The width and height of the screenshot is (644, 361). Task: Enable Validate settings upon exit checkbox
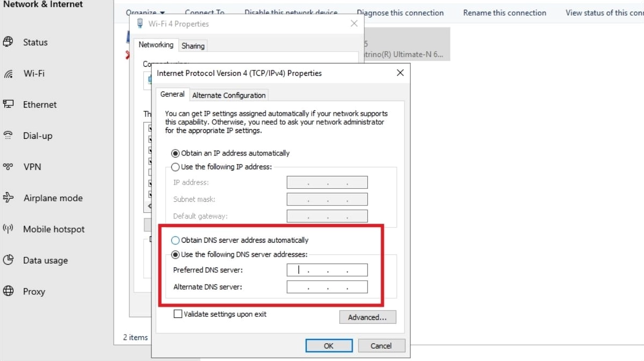coord(178,314)
